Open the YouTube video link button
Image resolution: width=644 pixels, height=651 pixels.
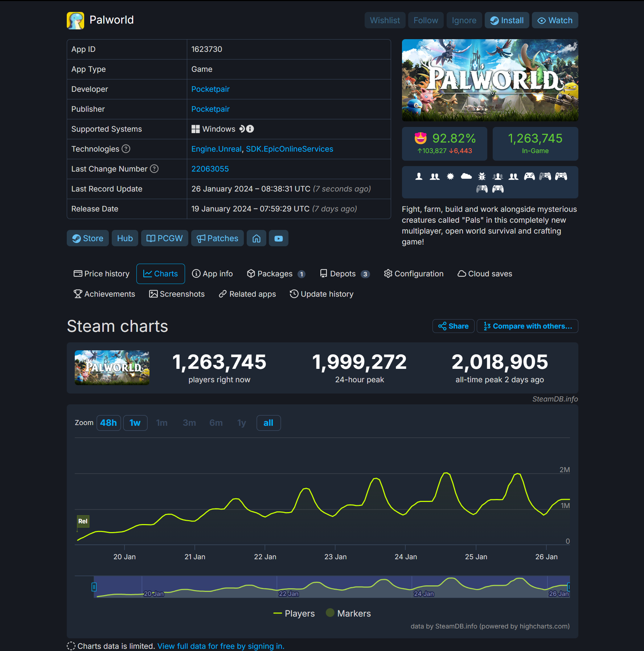pos(279,238)
